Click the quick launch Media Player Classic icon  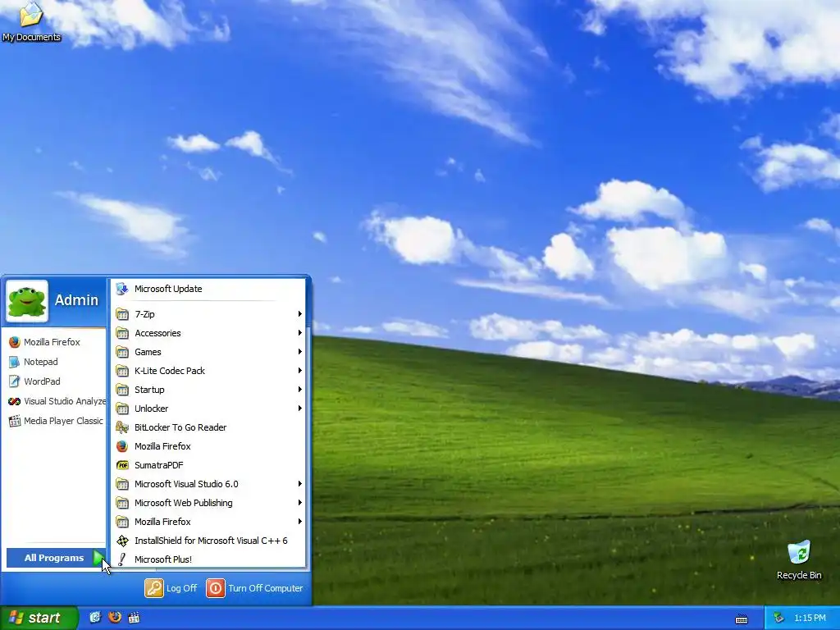click(x=134, y=618)
